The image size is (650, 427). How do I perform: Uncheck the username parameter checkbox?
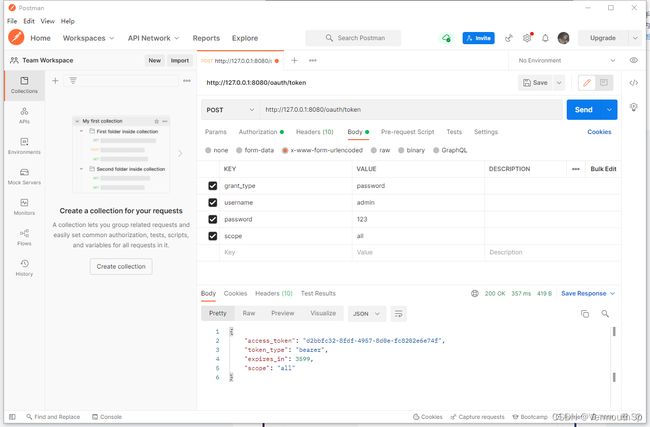(213, 202)
